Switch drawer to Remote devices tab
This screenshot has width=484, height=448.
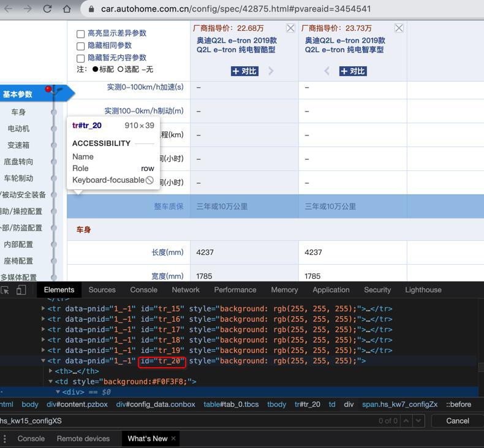coord(83,439)
